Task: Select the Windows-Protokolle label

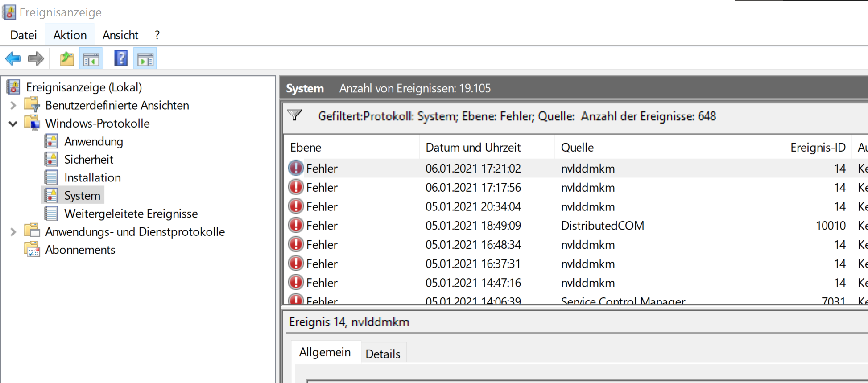Action: click(97, 123)
